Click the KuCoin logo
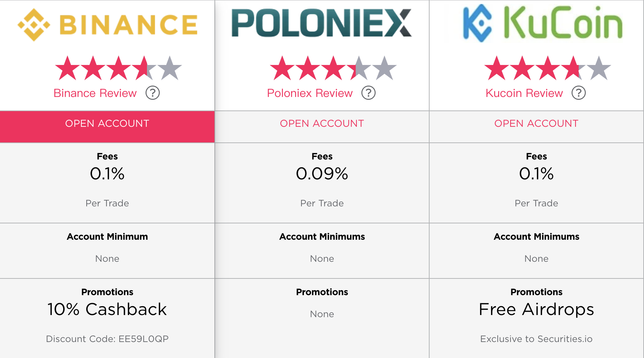This screenshot has height=358, width=644. [543, 23]
